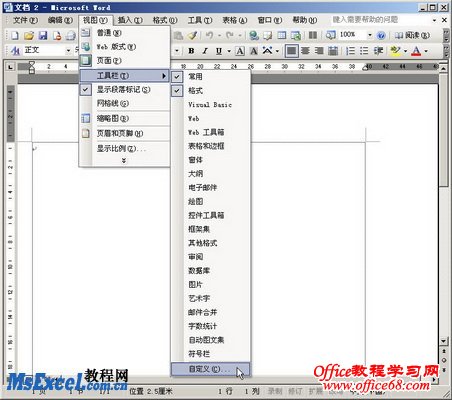Click the 阅读 reading layout button

coord(412,35)
